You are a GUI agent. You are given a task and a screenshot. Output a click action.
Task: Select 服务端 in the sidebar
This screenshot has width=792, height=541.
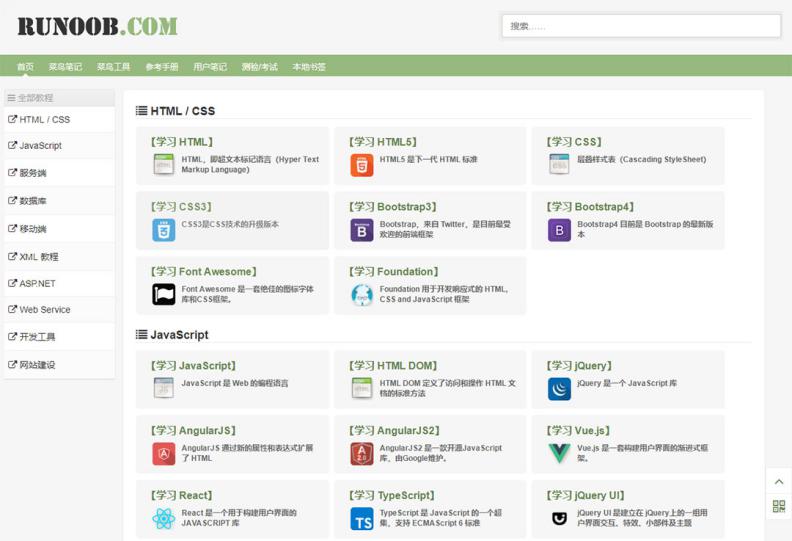(59, 173)
